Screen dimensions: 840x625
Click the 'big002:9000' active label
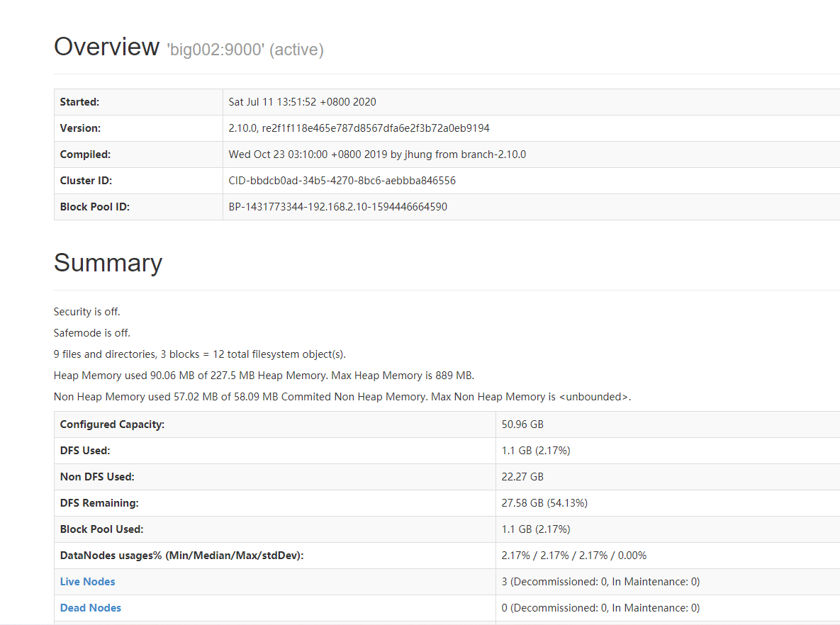(245, 50)
